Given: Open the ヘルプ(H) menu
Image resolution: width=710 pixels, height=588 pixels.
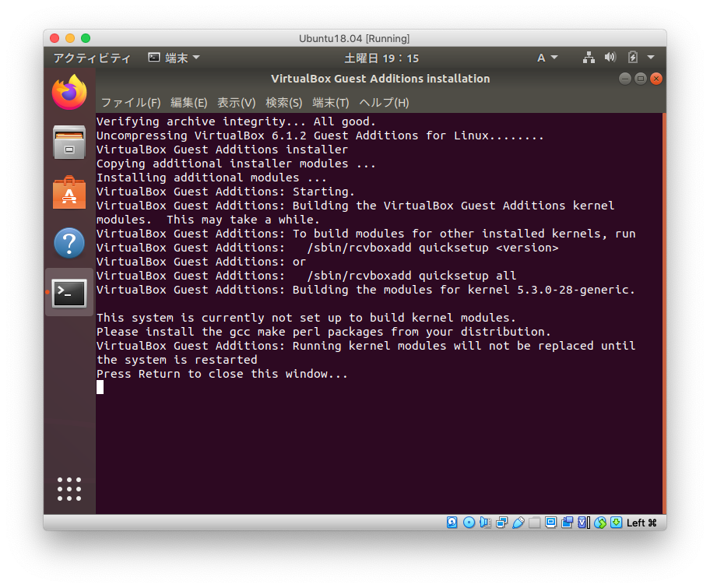Looking at the screenshot, I should click(x=384, y=102).
